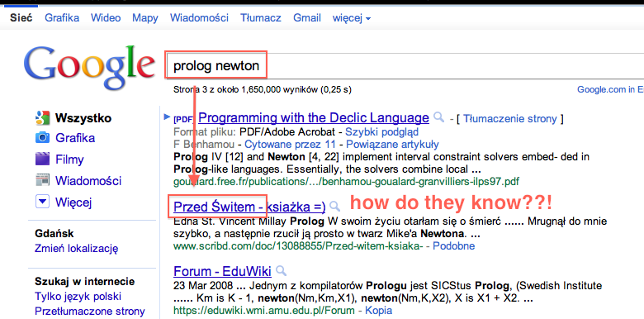Image resolution: width=644 pixels, height=319 pixels.
Task: Open instant preview magnifier next to Forum - EduWiki
Action: coord(281,270)
